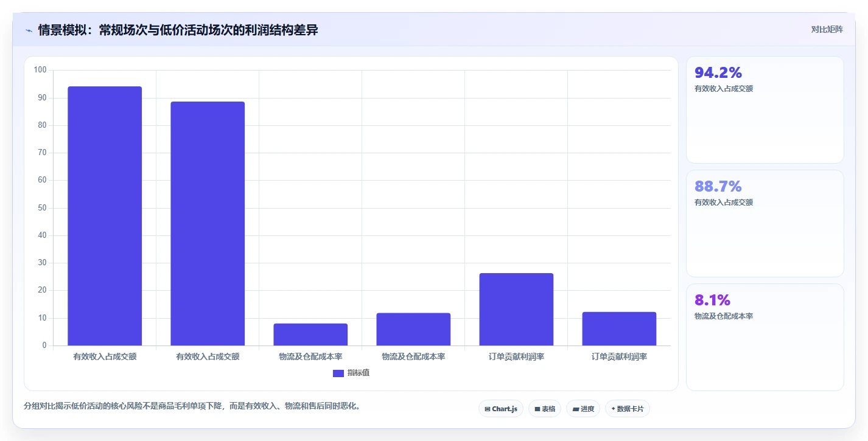Click the shorter 物流及仓配成本率 bar
The height and width of the screenshot is (441, 868).
tap(310, 335)
